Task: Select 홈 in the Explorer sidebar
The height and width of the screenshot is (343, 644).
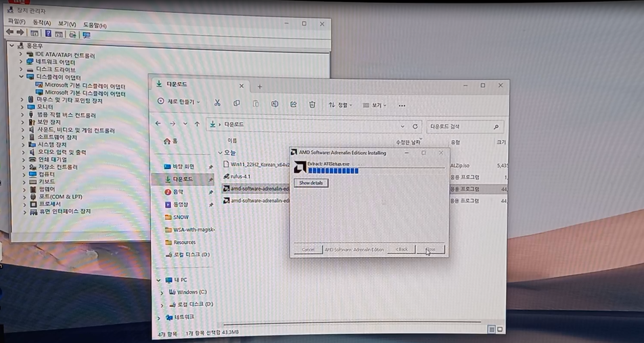Action: tap(170, 141)
